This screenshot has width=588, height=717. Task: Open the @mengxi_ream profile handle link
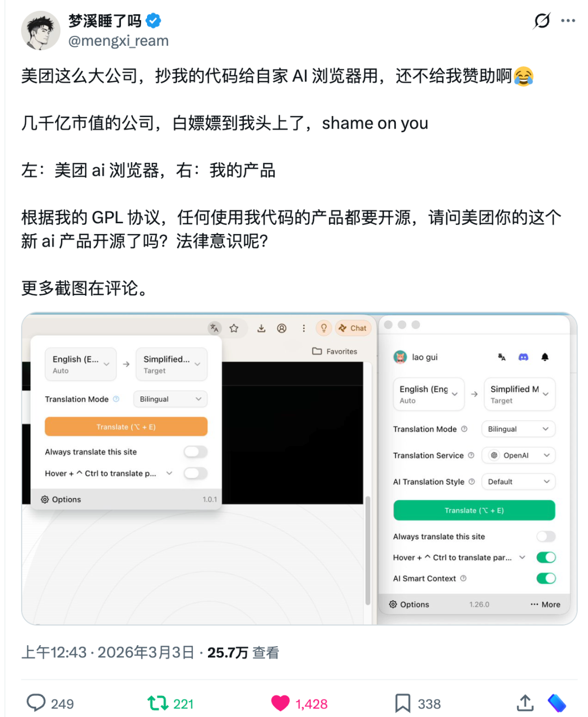coord(119,41)
